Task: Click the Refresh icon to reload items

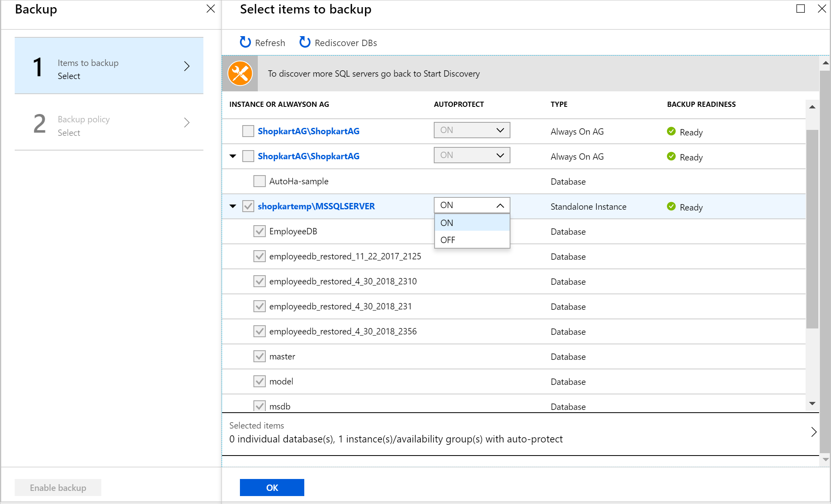Action: pos(244,42)
